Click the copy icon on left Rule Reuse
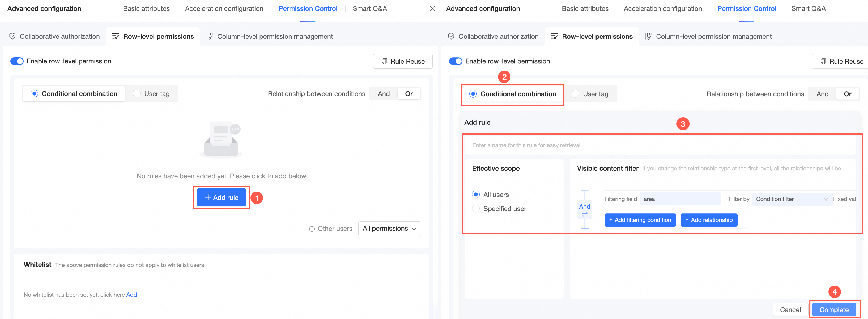The height and width of the screenshot is (319, 868). click(x=384, y=61)
